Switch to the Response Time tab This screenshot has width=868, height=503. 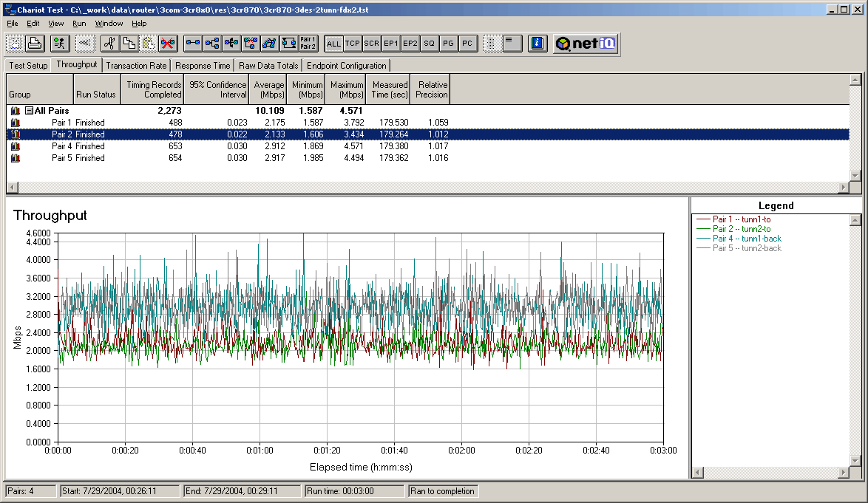(203, 66)
